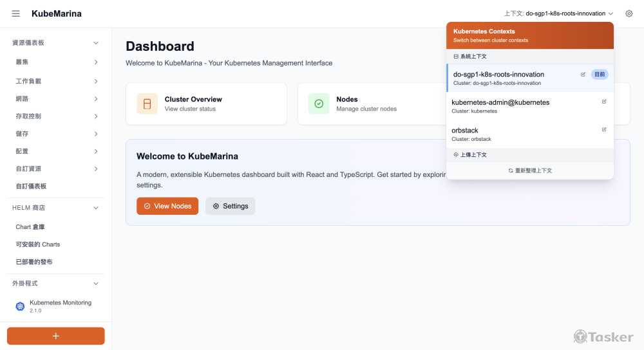Open the Nodes card
Screen dimensions: 644x350
pyautogui.click(x=372, y=104)
